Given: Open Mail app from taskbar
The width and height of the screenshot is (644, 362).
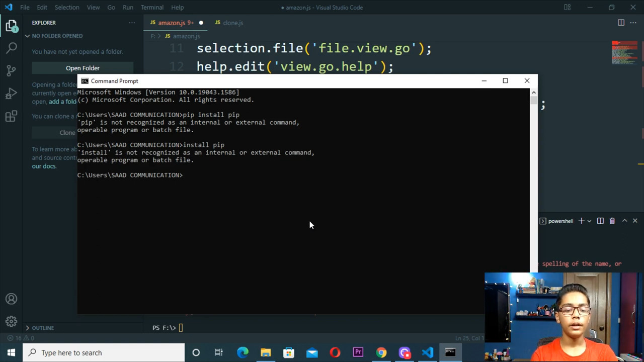Looking at the screenshot, I should pos(312,352).
